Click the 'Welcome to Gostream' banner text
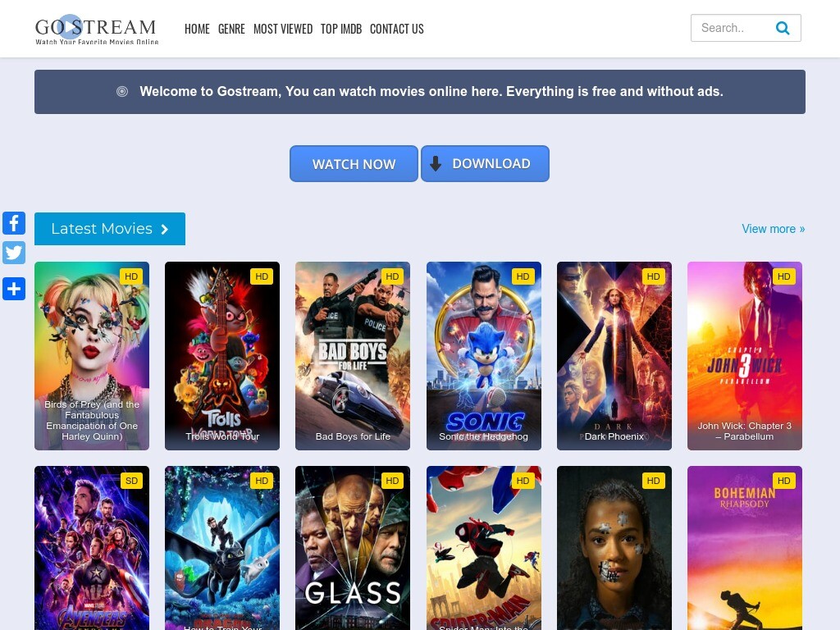The height and width of the screenshot is (630, 840). tap(431, 92)
